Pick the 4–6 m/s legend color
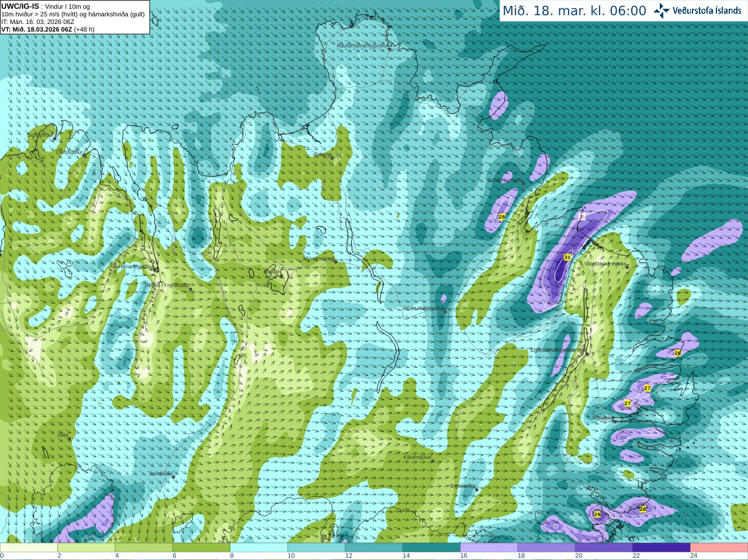The width and height of the screenshot is (748, 560). pos(144,548)
